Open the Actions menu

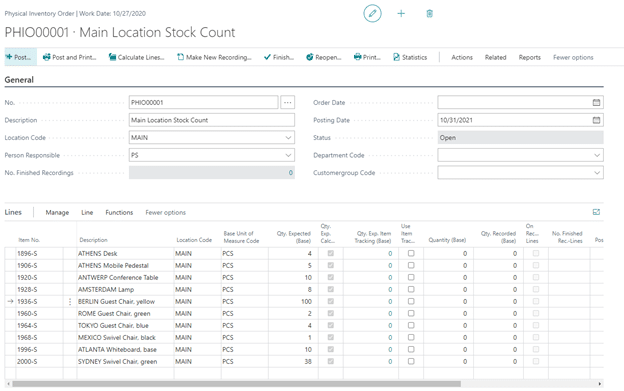[462, 57]
